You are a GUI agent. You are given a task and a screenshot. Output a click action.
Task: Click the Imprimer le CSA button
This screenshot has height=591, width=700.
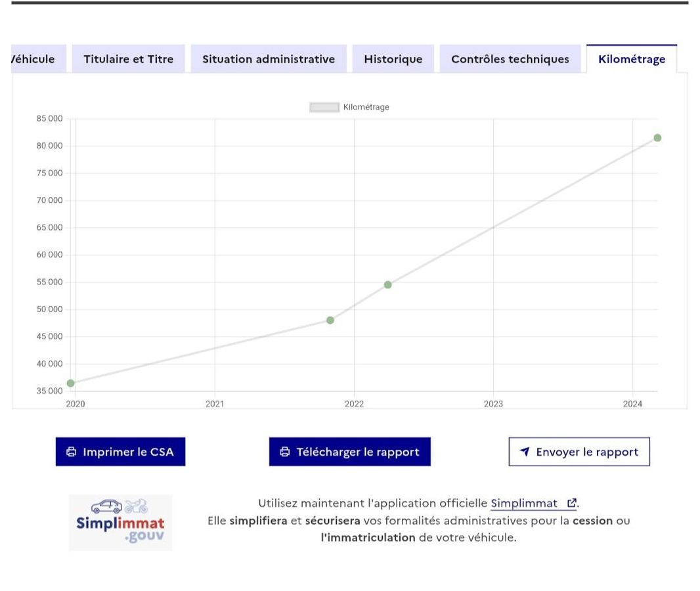[121, 452]
